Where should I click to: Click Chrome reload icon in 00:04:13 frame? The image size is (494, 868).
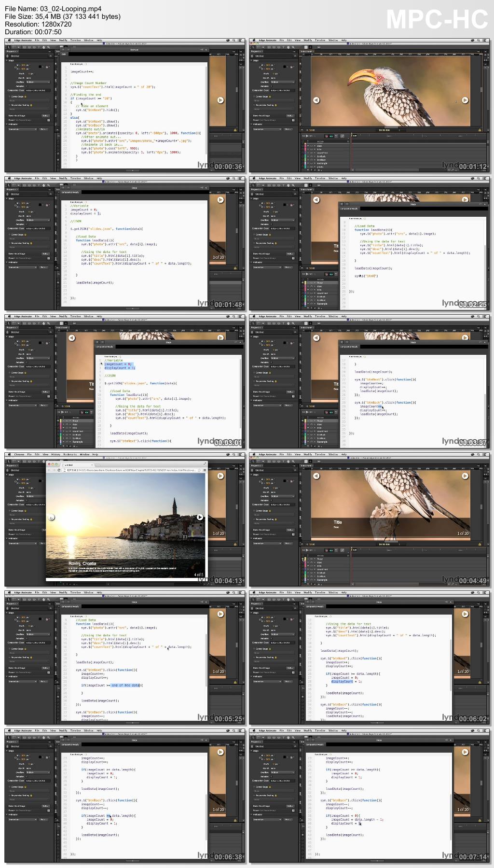(59, 470)
